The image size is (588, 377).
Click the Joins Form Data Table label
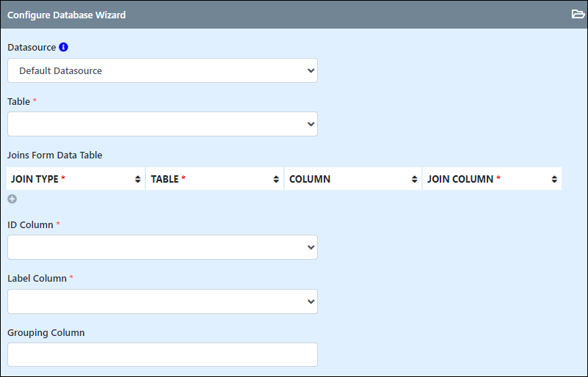click(55, 155)
